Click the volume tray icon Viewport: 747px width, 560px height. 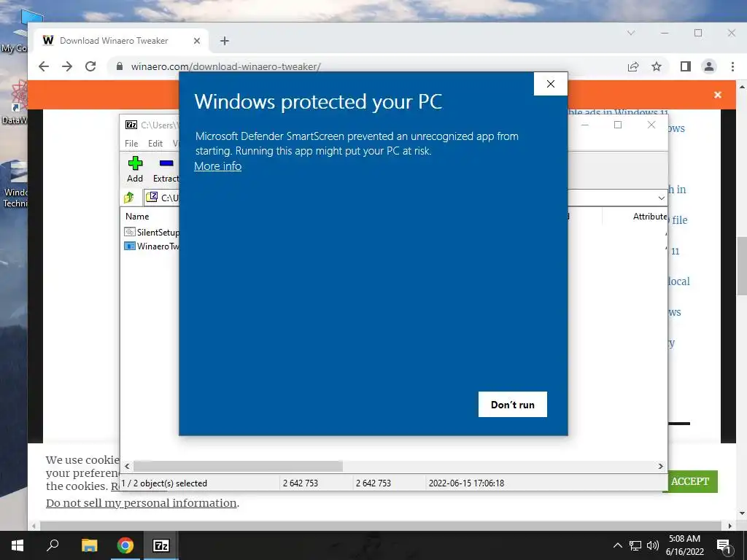(653, 545)
